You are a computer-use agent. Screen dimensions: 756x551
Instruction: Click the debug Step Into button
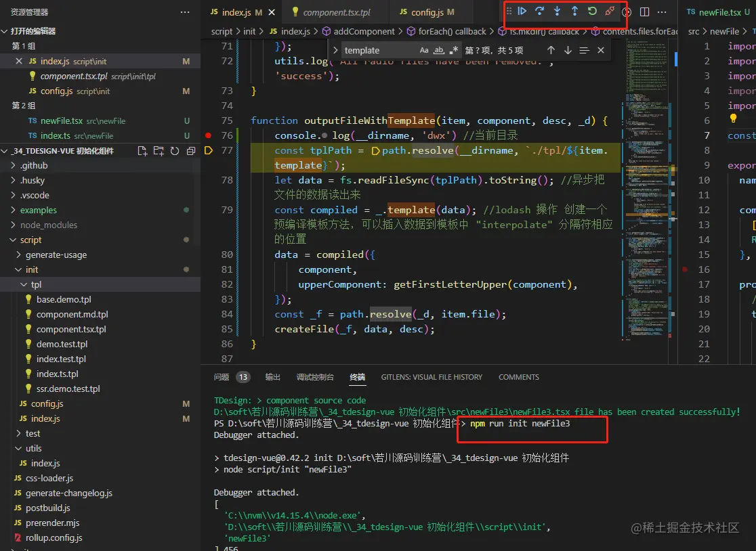point(557,11)
